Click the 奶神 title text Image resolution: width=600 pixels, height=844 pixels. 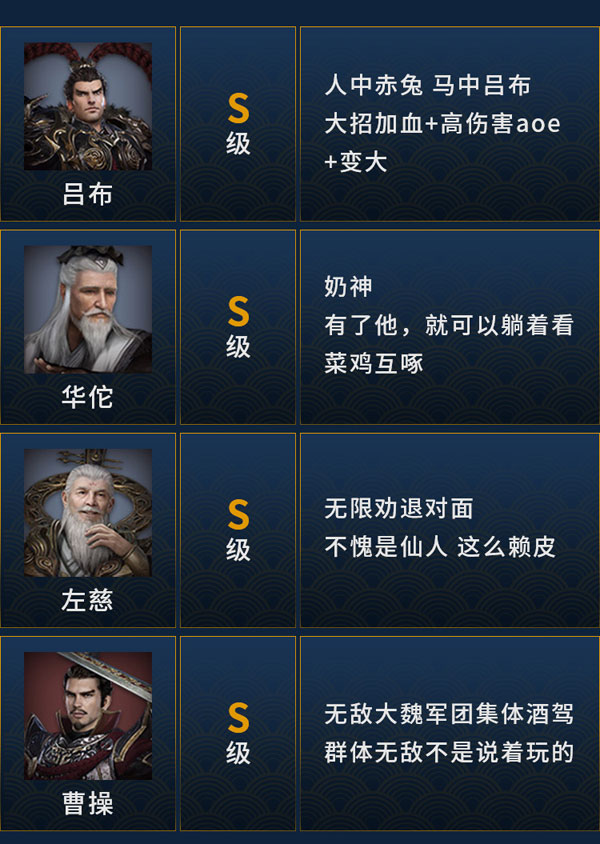click(x=348, y=288)
